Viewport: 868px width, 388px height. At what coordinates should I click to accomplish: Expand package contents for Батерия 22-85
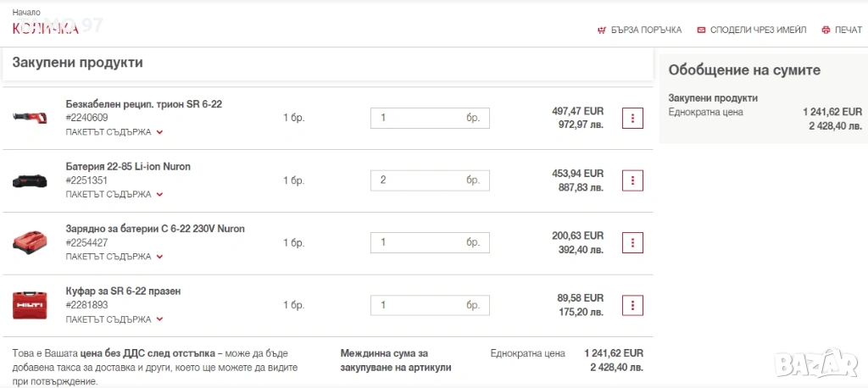(x=114, y=195)
